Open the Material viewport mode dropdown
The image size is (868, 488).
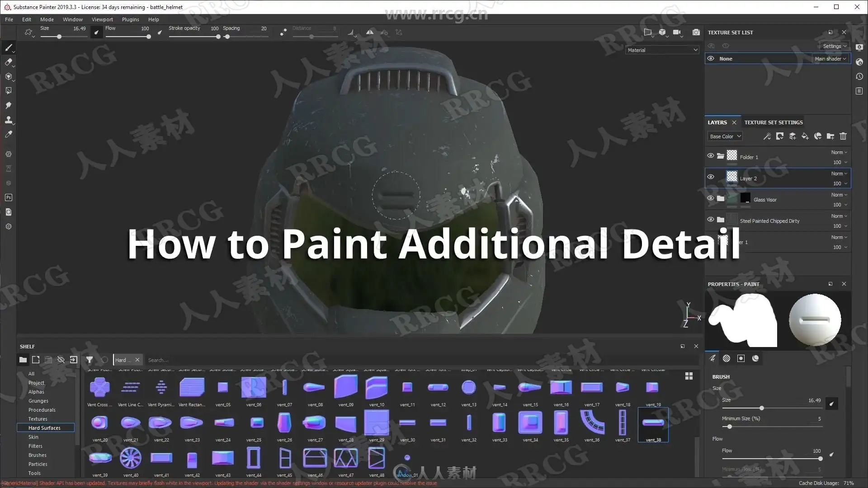click(662, 50)
